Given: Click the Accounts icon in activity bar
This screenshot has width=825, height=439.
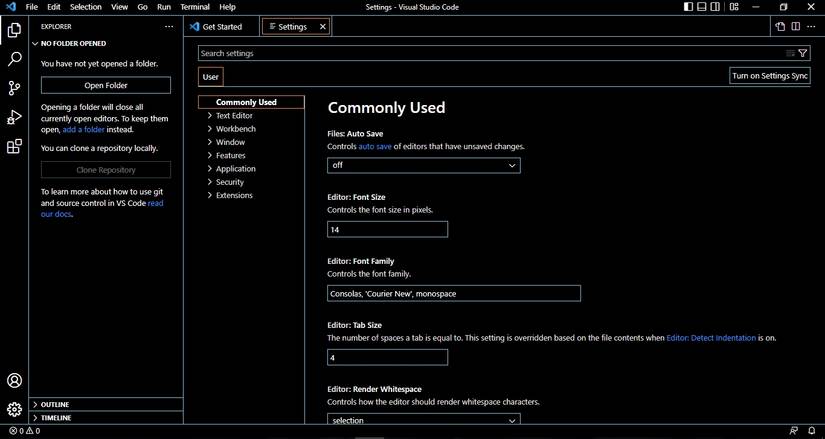Looking at the screenshot, I should click(14, 381).
